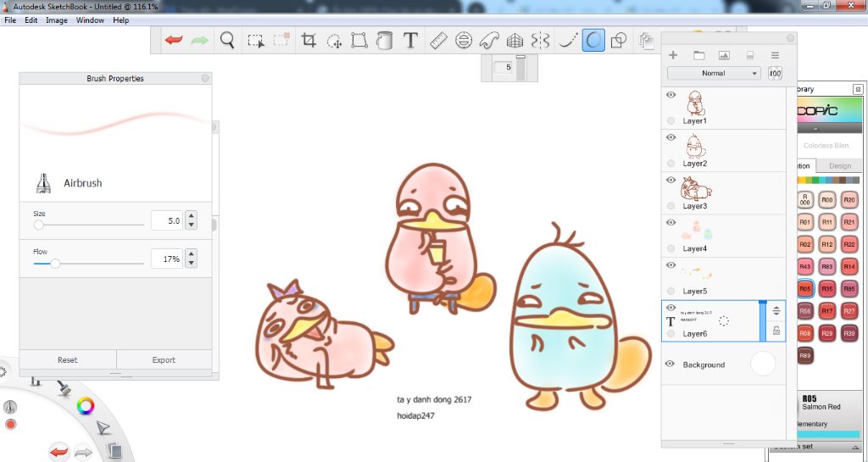Select the Quick Transform tool
The width and height of the screenshot is (868, 462).
[x=334, y=41]
